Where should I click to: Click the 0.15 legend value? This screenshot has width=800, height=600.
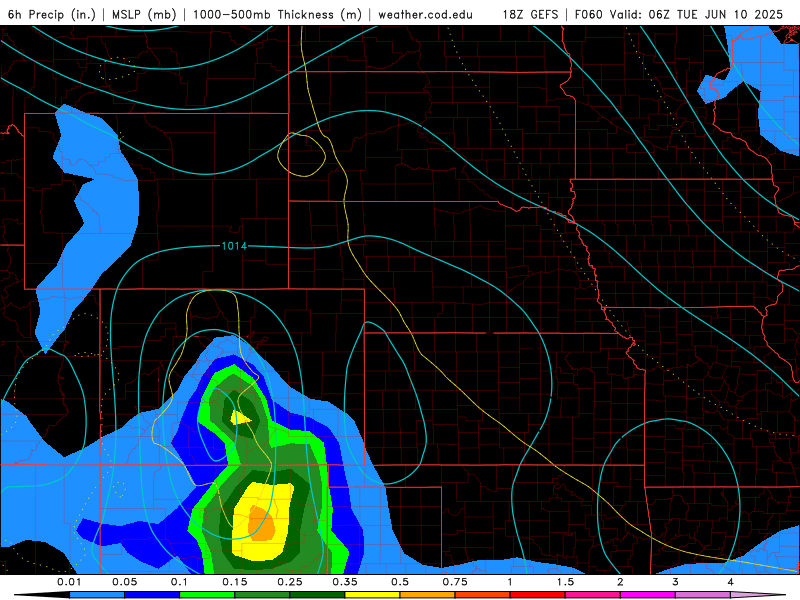[x=235, y=582]
